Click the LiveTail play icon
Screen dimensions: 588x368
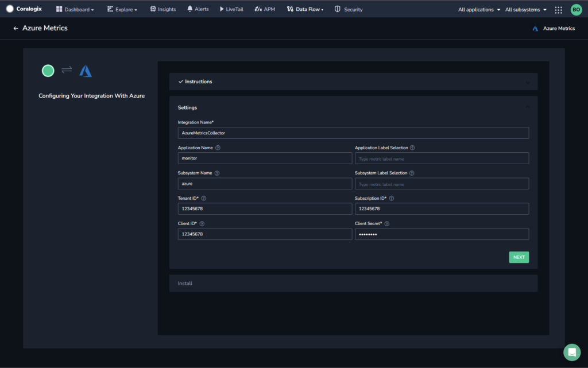pyautogui.click(x=222, y=9)
